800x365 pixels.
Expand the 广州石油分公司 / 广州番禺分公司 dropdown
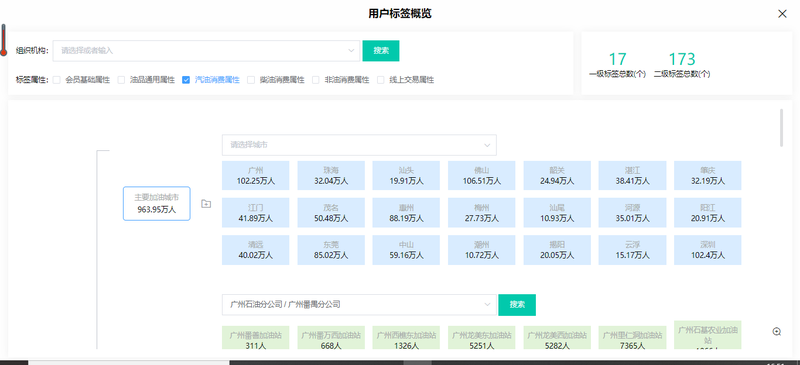[x=359, y=305]
